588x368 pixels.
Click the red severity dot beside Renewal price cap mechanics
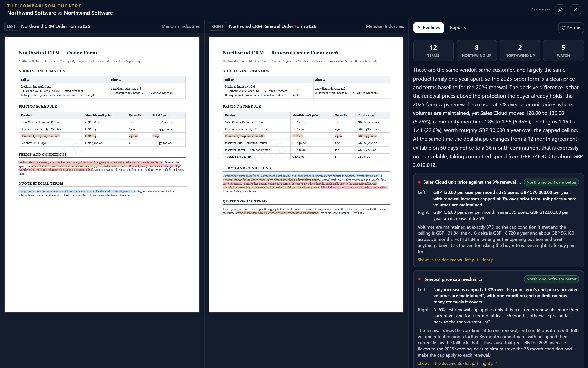pos(419,279)
